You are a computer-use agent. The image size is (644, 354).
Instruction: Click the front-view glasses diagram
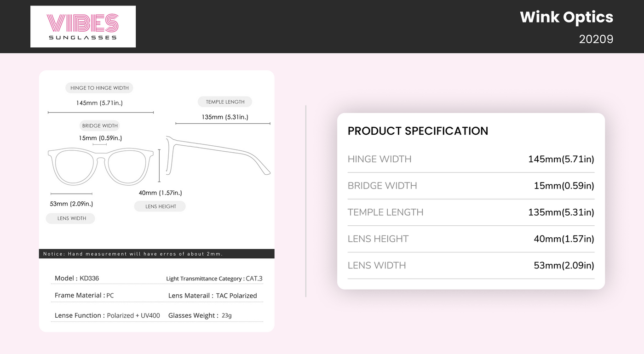100,166
